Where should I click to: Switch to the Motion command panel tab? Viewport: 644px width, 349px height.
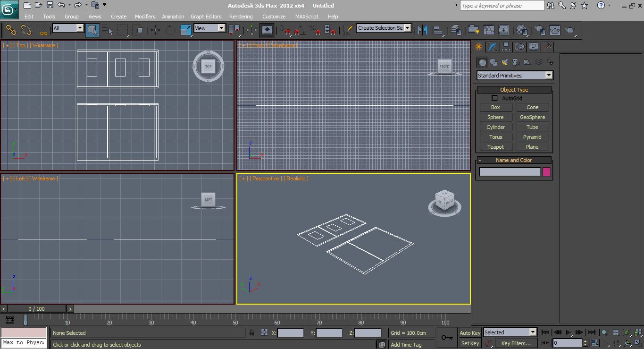click(x=520, y=47)
